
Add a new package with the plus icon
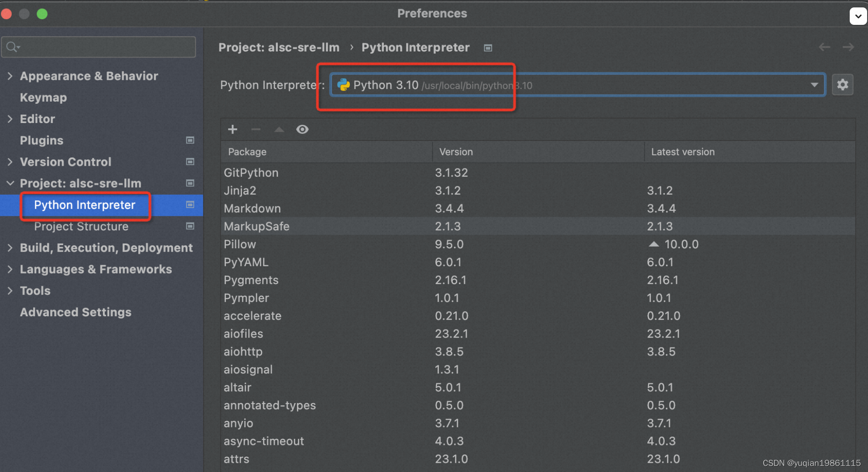click(232, 129)
